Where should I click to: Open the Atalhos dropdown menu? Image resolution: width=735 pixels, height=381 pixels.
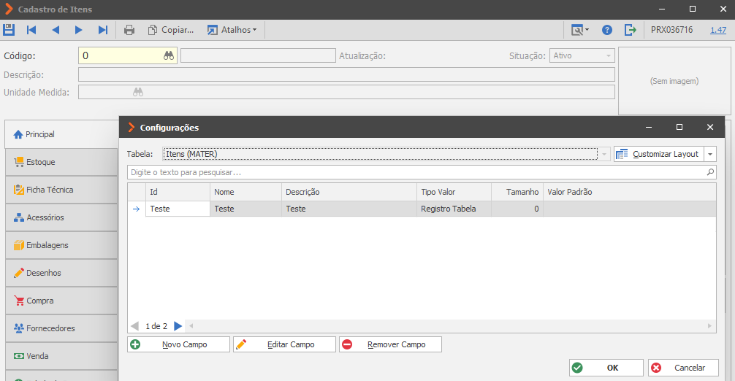tap(232, 30)
